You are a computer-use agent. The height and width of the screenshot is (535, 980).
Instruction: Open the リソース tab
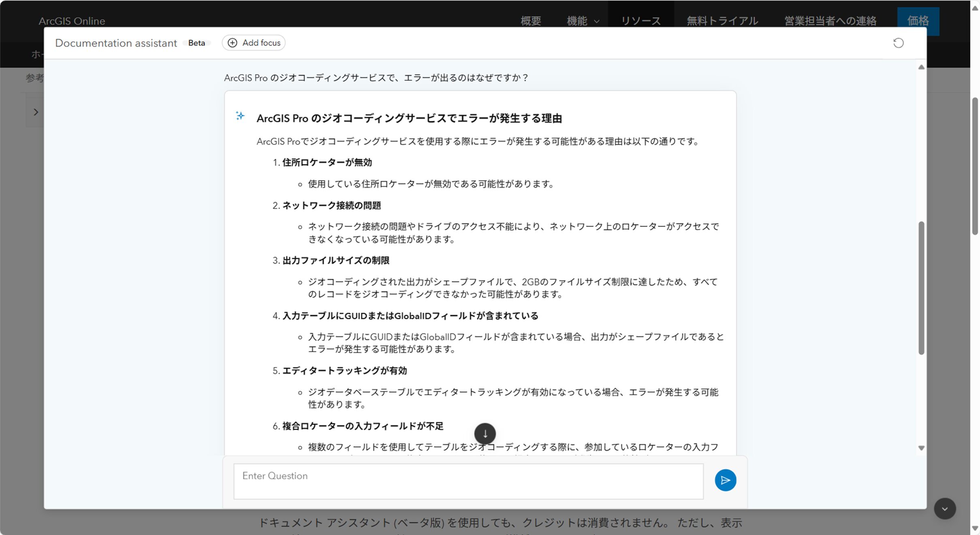point(641,21)
